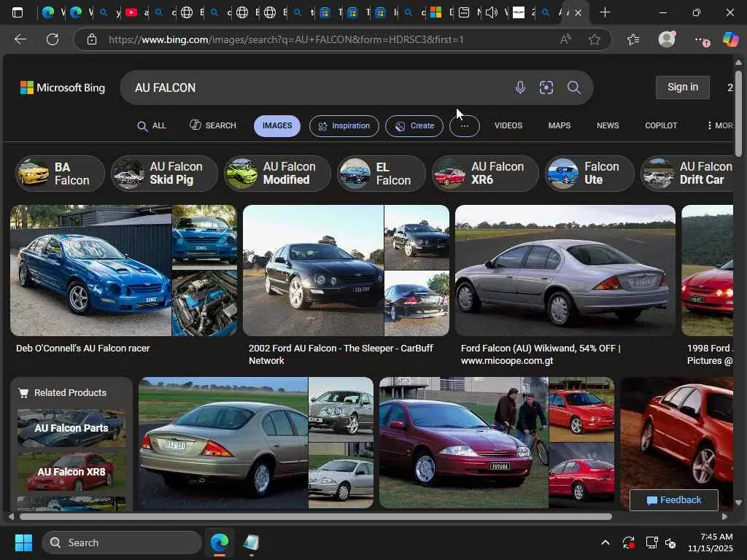Click the Microsoft Bing logo
Screen dimensions: 747x560
(x=63, y=87)
